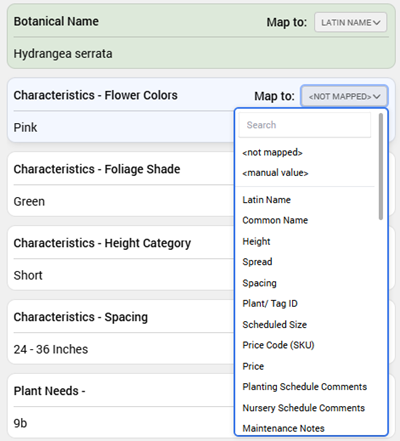Viewport: 400px width, 441px height.
Task: Choose the Price mapping option
Action: click(x=253, y=366)
